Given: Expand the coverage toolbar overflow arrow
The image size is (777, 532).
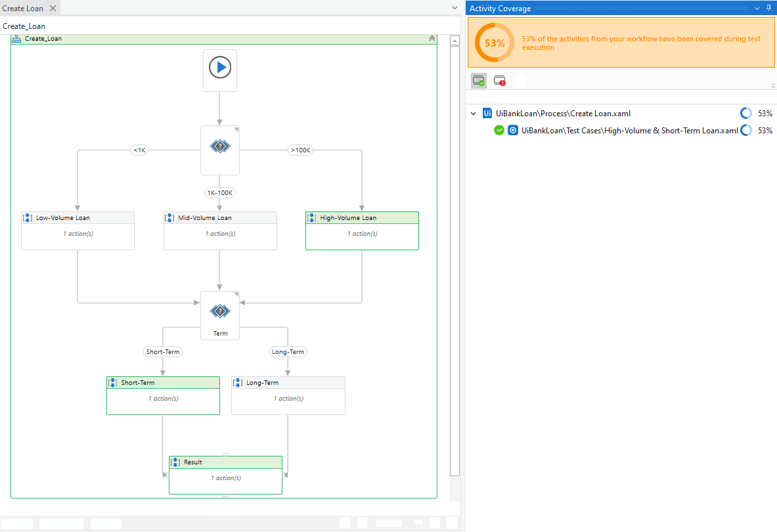Looking at the screenshot, I should (773, 86).
